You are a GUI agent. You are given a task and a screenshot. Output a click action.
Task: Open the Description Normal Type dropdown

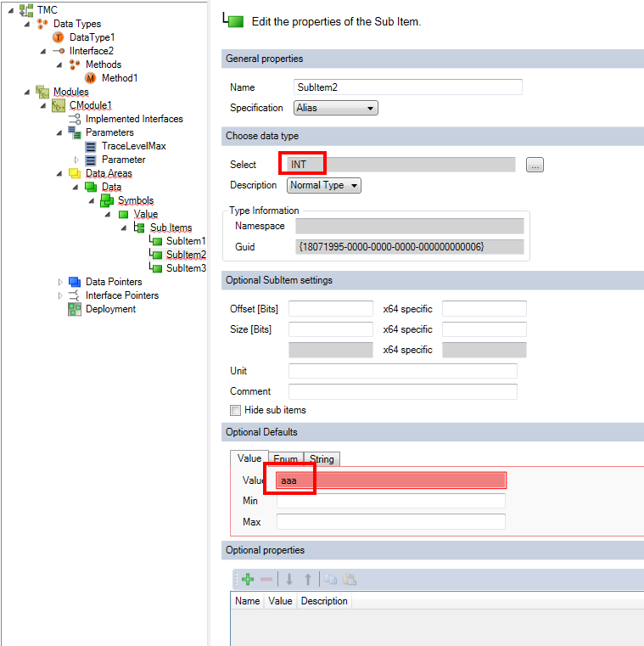tap(323, 185)
